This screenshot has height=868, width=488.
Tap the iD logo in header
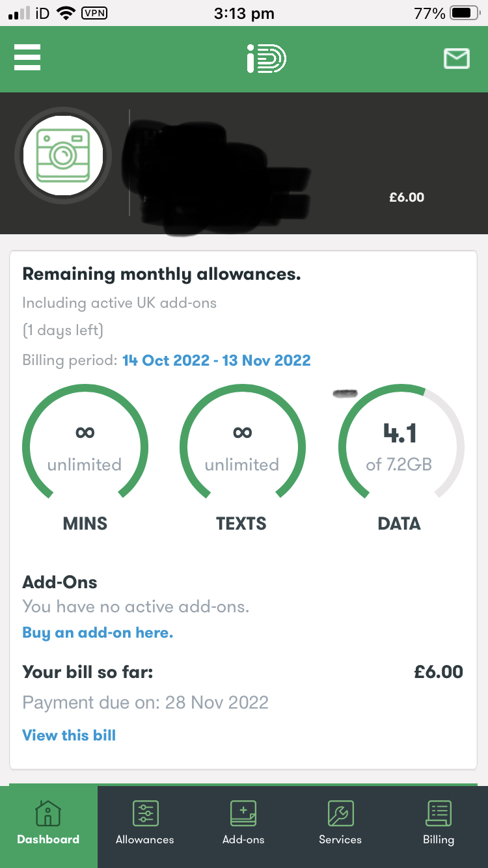[x=265, y=59]
